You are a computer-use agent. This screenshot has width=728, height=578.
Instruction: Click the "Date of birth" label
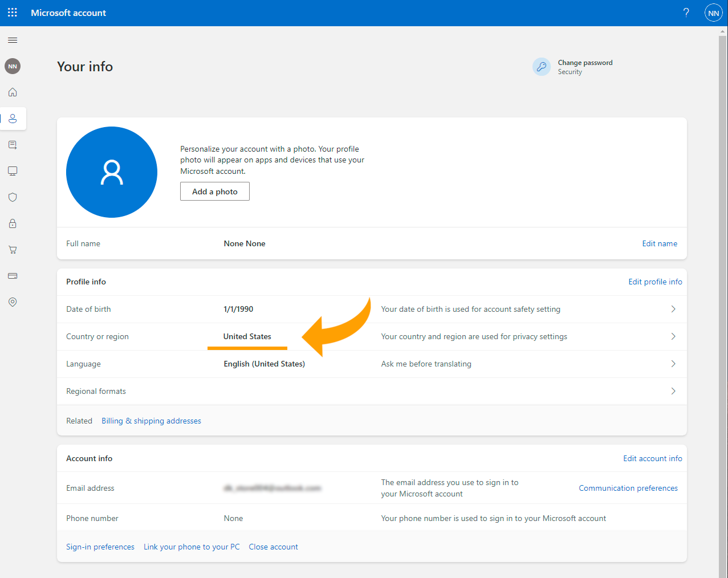click(88, 309)
